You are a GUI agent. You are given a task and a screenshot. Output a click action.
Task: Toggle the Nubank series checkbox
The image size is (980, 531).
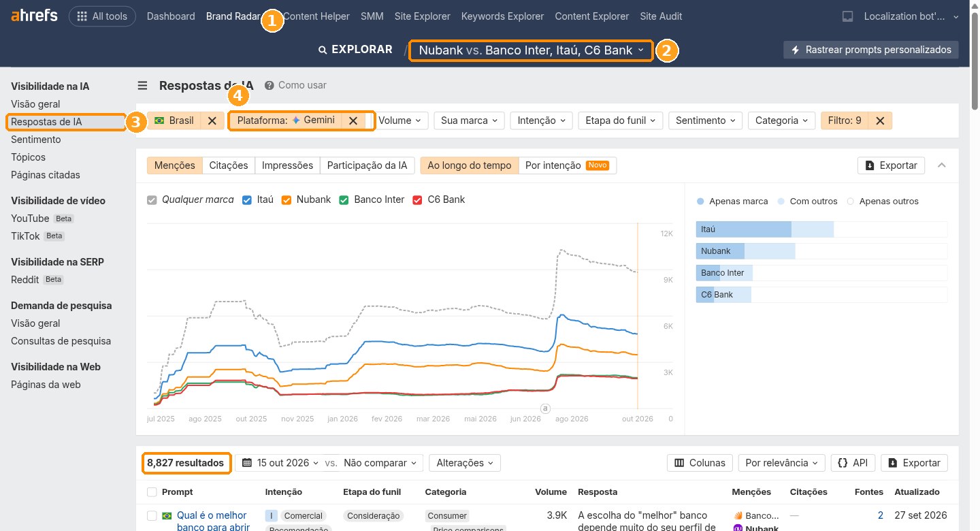[x=287, y=200]
